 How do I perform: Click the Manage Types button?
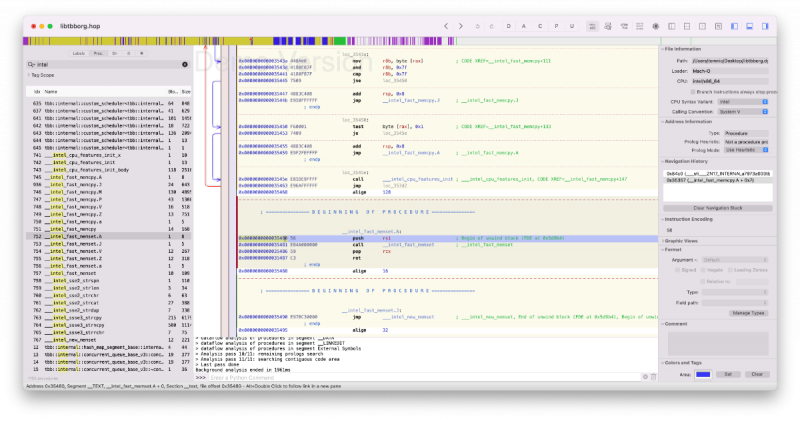click(x=748, y=313)
